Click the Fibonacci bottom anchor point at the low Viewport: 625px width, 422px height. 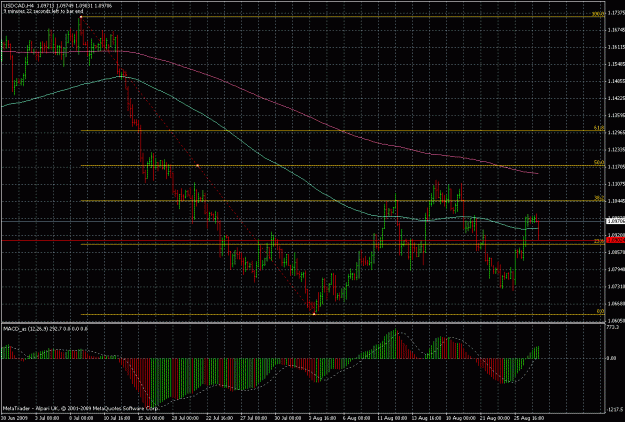(314, 314)
